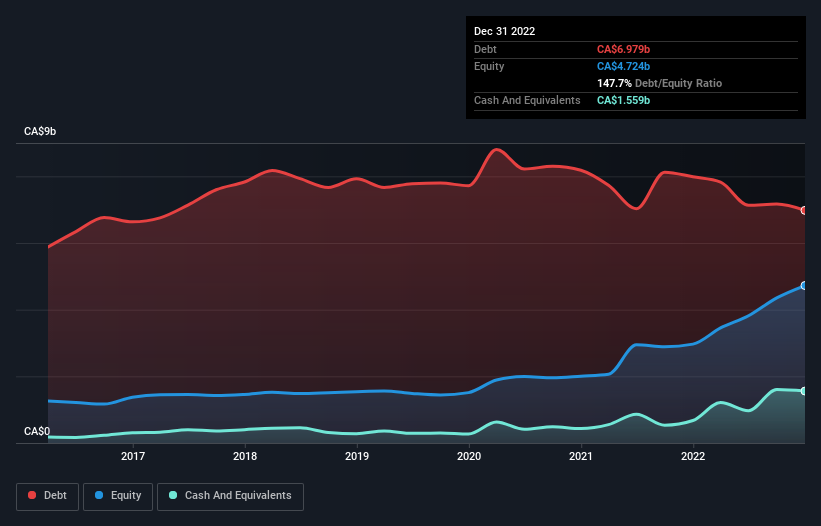Click the CA$0 axis label
Viewport: 821px width, 526px height.
(37, 431)
